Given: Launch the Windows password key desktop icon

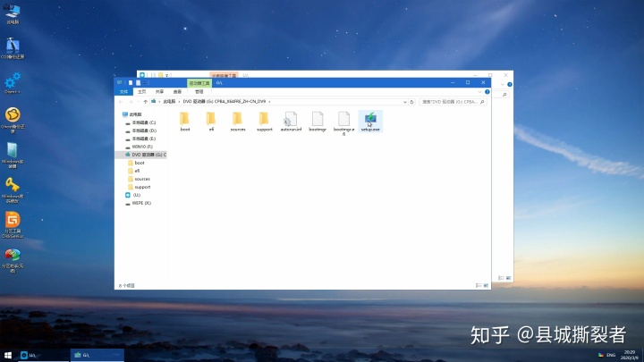Looking at the screenshot, I should pyautogui.click(x=13, y=190).
